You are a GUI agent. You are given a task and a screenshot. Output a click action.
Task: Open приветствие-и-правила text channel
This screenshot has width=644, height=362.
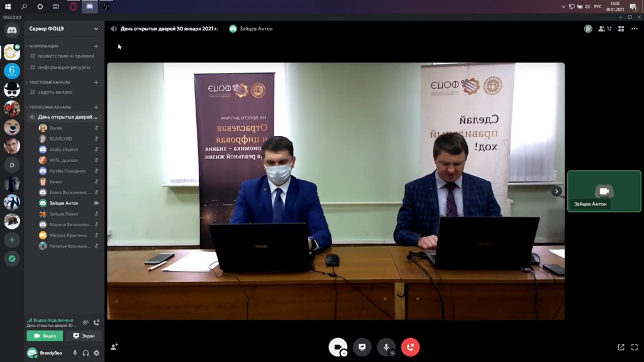(x=64, y=56)
